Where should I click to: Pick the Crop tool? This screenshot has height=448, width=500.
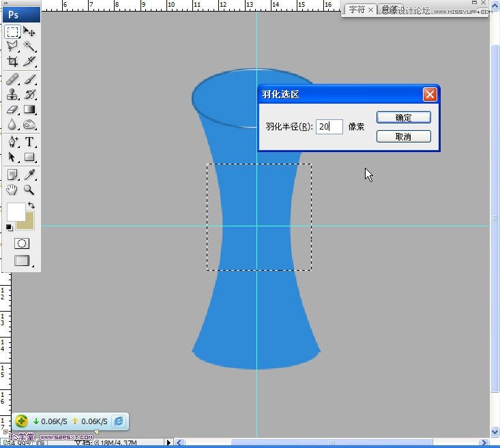tap(13, 61)
